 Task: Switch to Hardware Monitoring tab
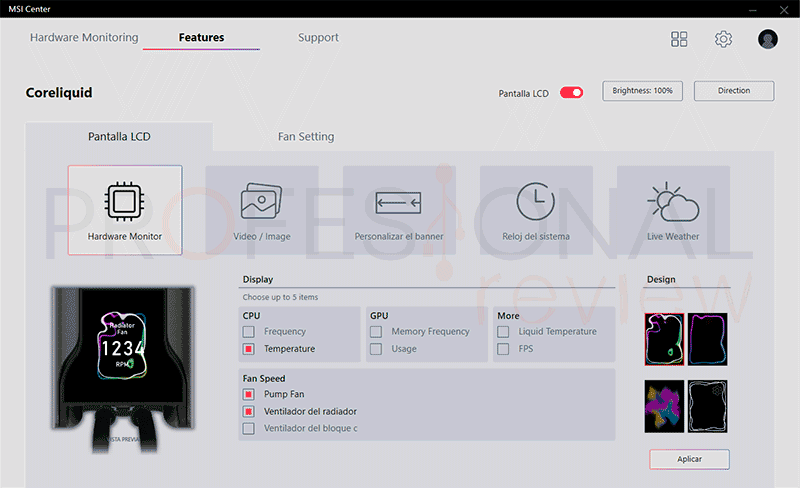[84, 37]
